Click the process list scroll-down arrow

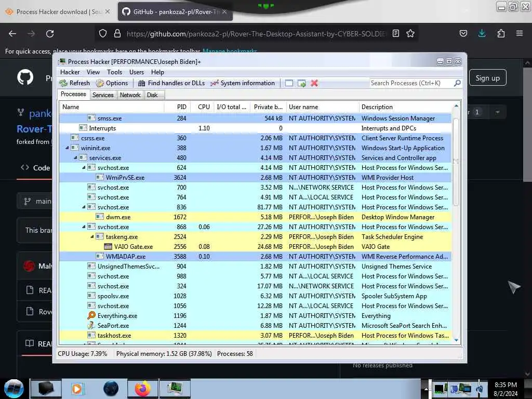[456, 340]
